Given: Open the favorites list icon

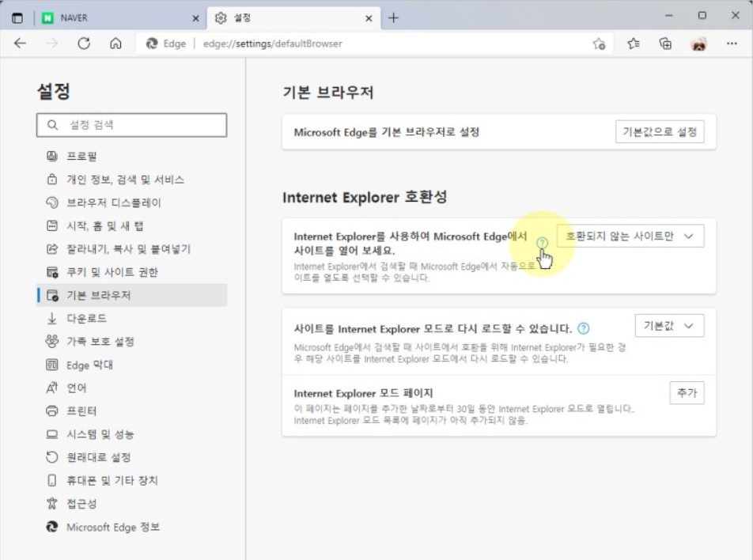Looking at the screenshot, I should pyautogui.click(x=634, y=44).
